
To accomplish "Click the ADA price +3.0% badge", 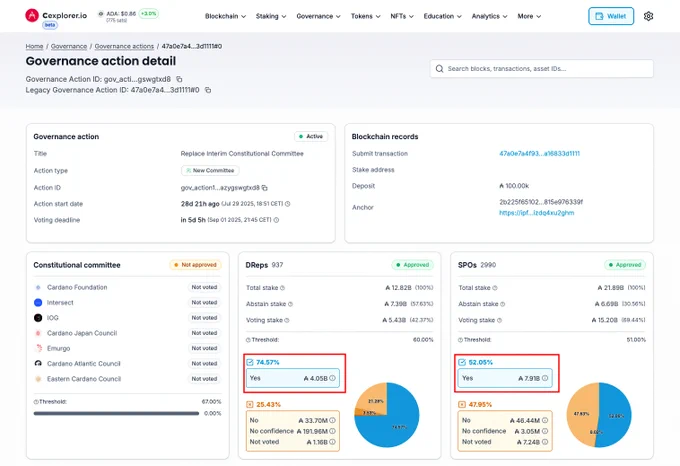I will (x=149, y=13).
